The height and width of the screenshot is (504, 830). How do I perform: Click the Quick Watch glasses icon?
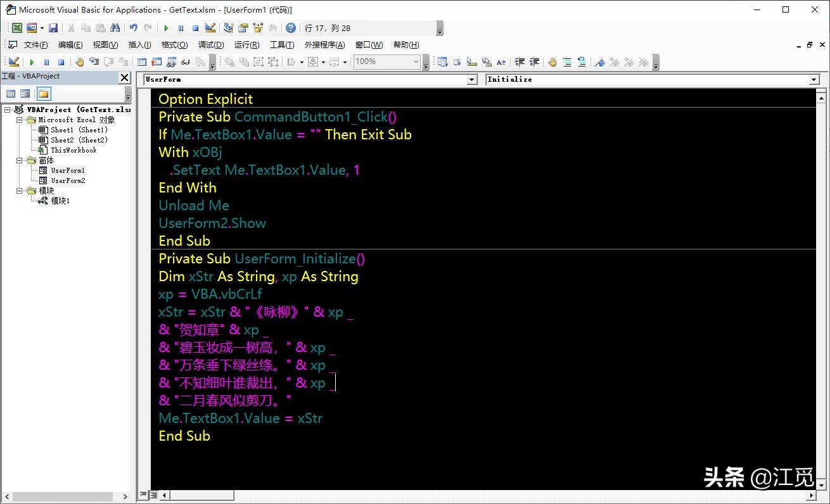(186, 61)
